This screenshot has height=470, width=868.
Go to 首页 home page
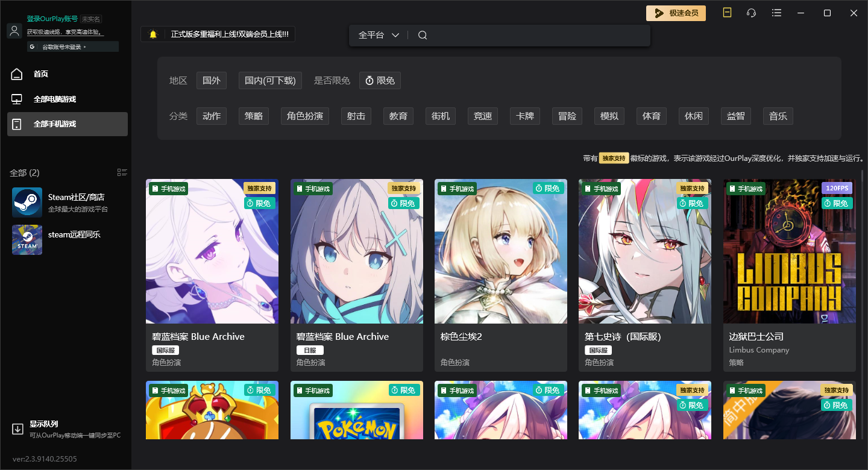(40, 74)
